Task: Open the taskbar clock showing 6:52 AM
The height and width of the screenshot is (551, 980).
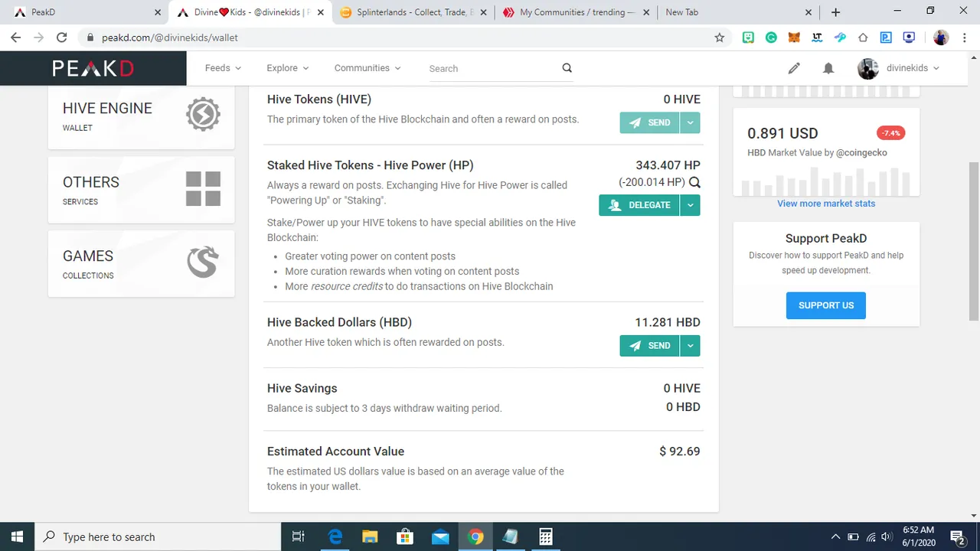Action: tap(918, 536)
